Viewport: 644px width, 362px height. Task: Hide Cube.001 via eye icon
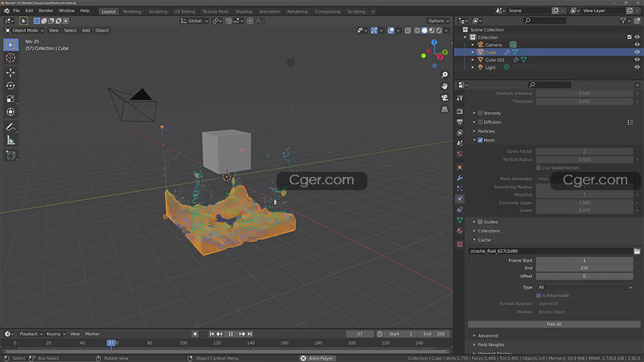click(637, 60)
